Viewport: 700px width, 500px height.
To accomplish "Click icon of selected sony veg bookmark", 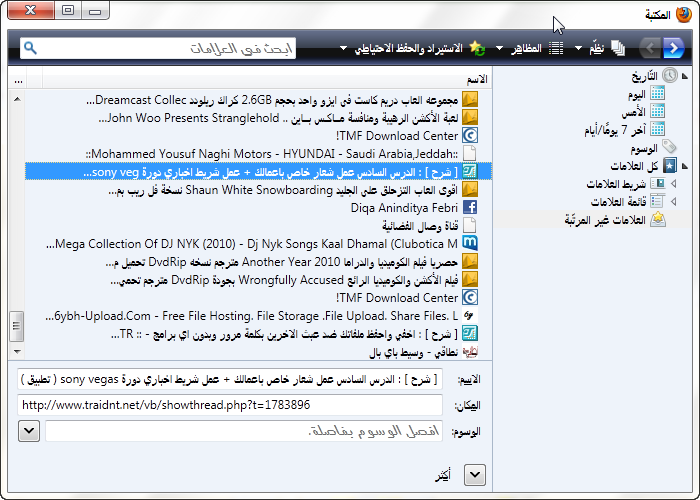I will point(470,171).
